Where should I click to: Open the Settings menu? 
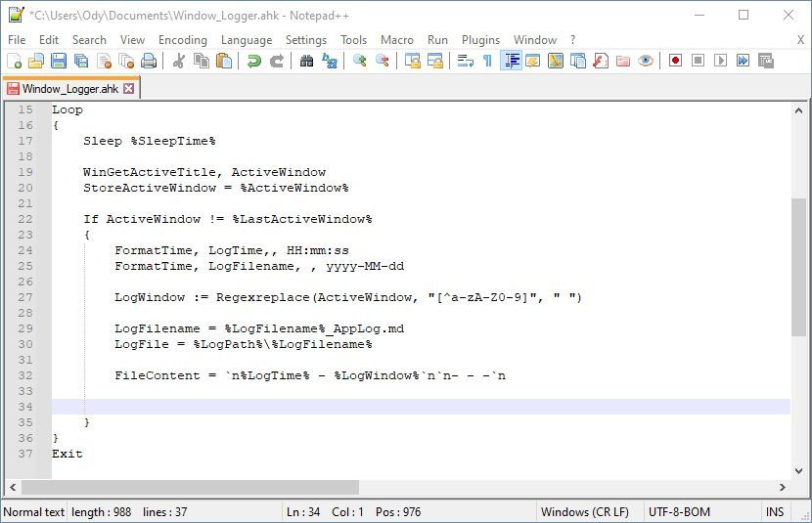pos(306,40)
